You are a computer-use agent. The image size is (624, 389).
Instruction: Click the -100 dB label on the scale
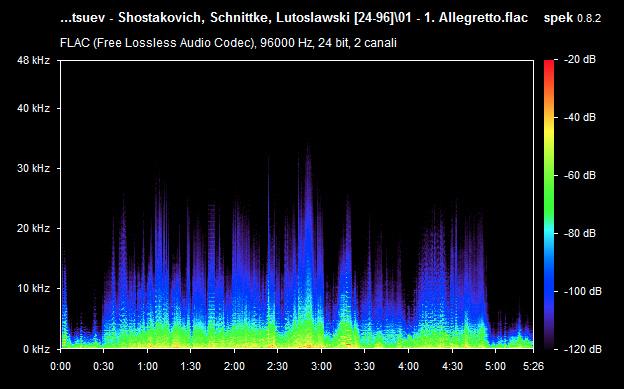[x=583, y=291]
